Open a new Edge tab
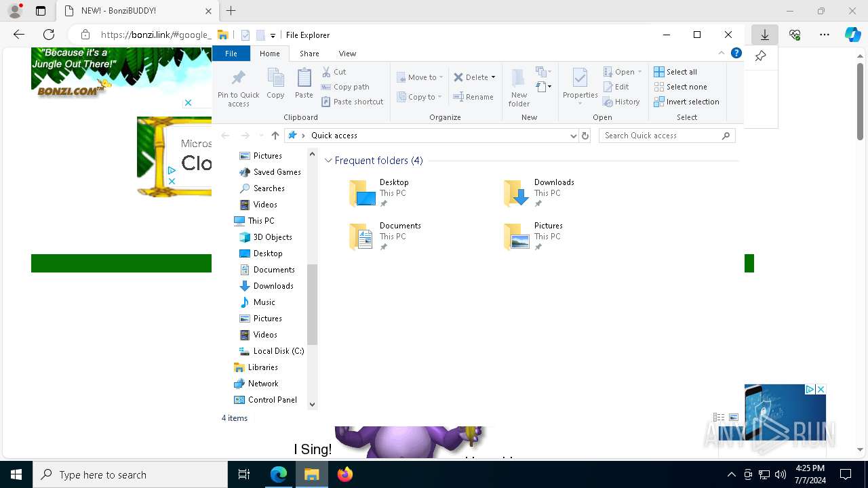868x488 pixels. tap(231, 11)
